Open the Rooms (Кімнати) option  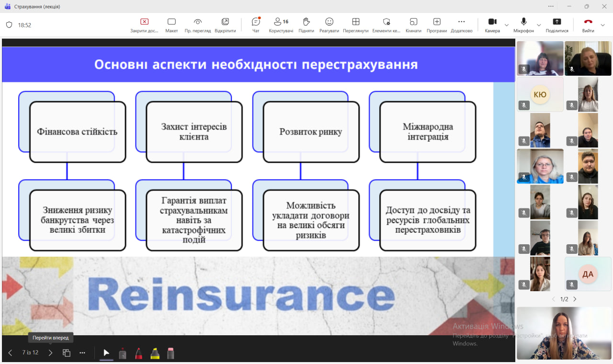coord(413,24)
